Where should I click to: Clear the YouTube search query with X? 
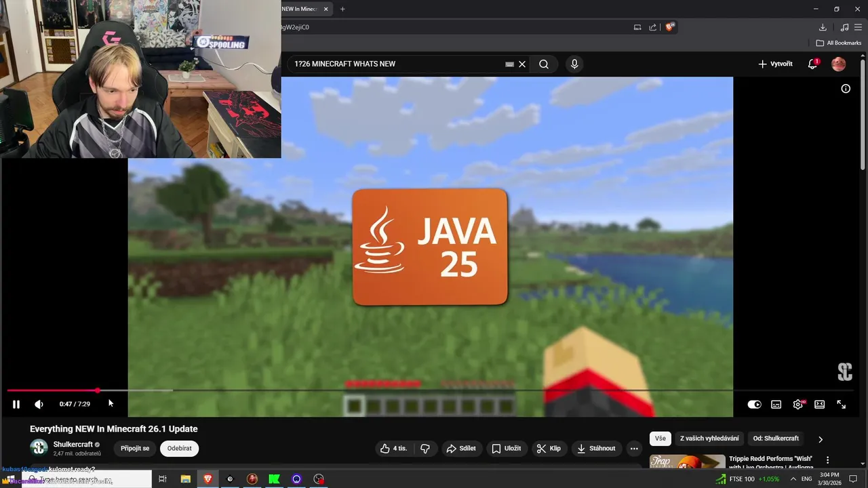pyautogui.click(x=522, y=64)
